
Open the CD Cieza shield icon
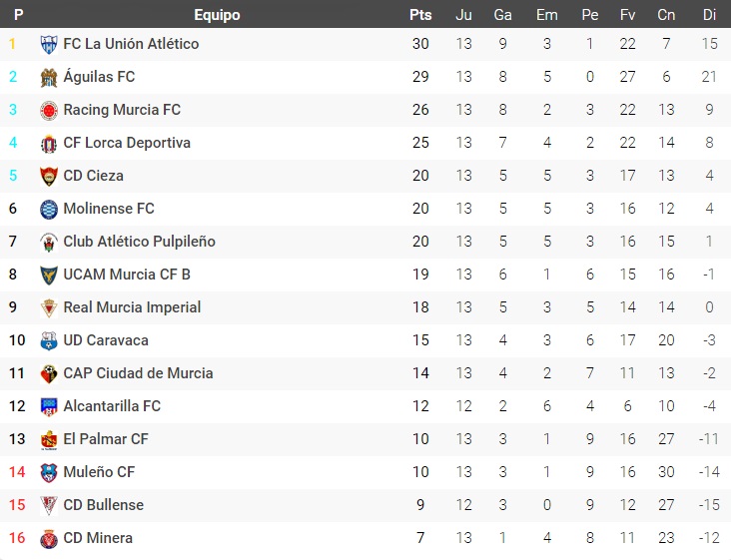point(49,176)
